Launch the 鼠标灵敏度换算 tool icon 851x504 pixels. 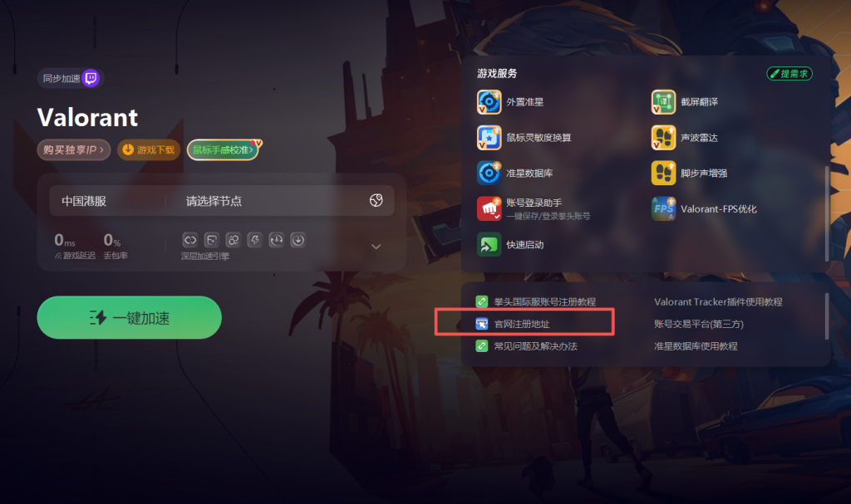pos(489,138)
